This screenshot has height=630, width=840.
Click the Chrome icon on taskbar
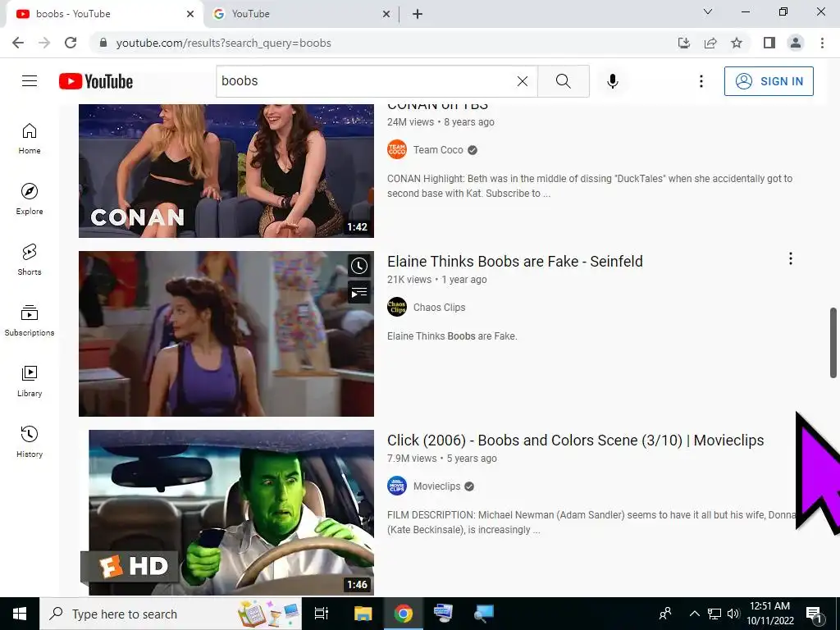(404, 614)
